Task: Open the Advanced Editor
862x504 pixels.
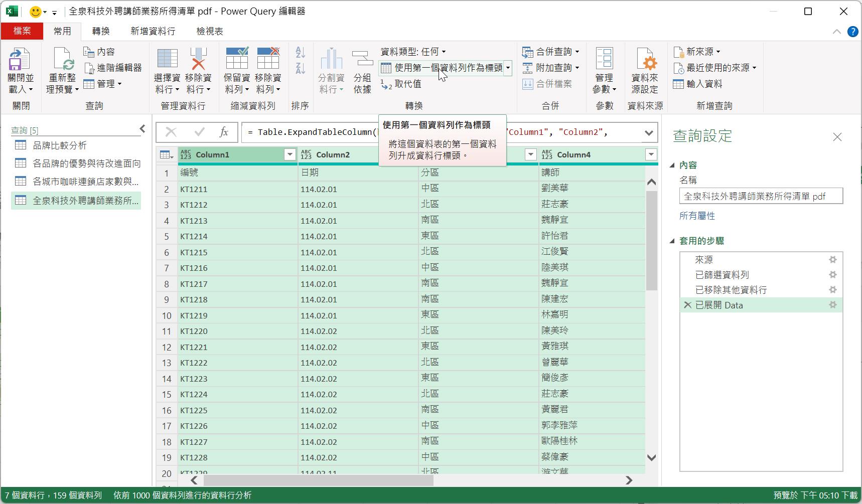Action: pos(113,68)
